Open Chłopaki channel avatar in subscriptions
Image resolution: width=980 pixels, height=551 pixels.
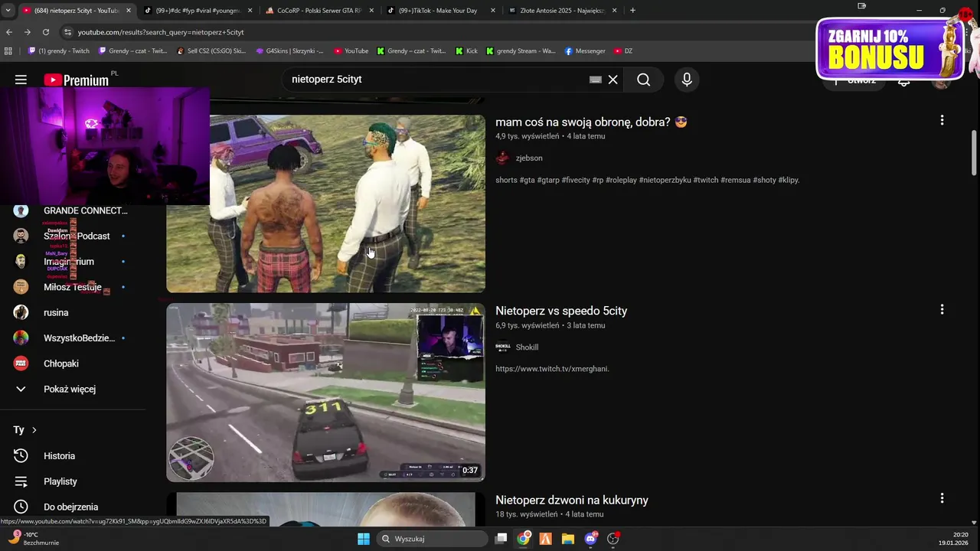pyautogui.click(x=21, y=364)
